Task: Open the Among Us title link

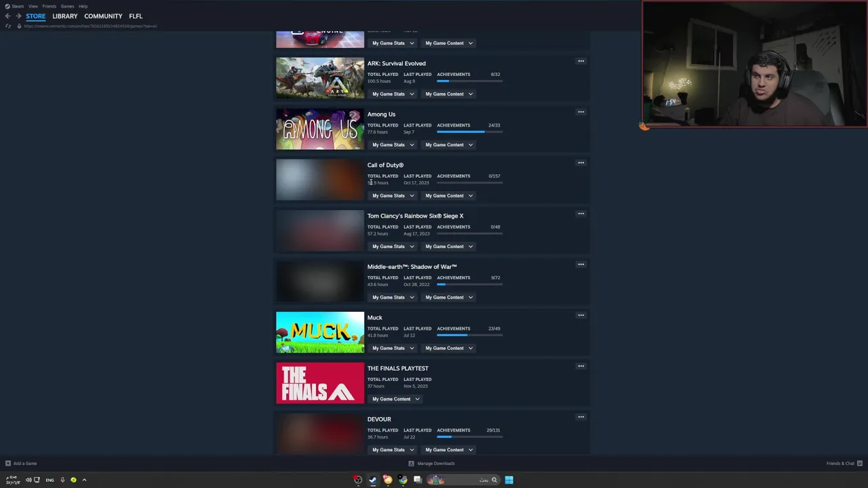Action: click(x=381, y=115)
